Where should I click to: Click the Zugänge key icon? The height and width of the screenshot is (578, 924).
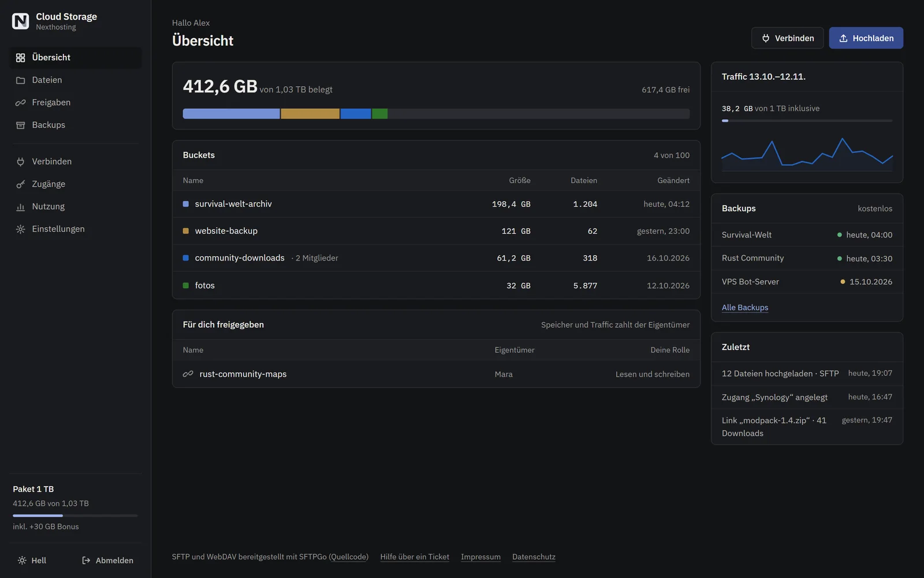pos(20,184)
